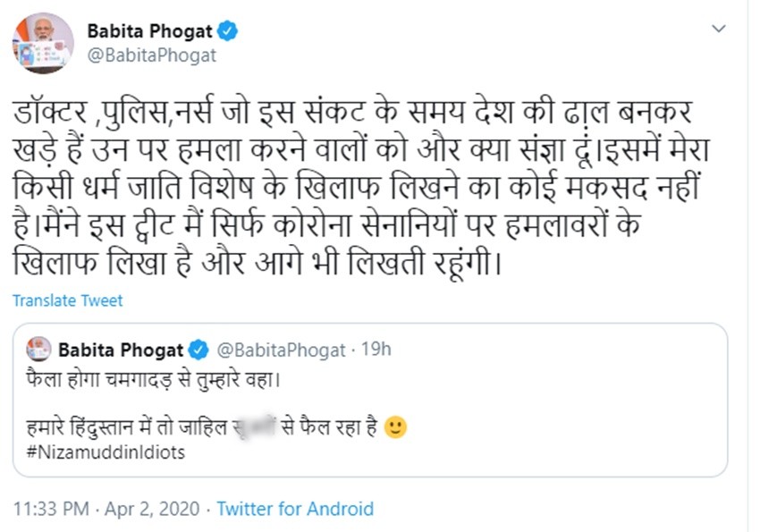Open the large profile avatar at top
Viewport: 760px width, 532px height.
click(42, 43)
